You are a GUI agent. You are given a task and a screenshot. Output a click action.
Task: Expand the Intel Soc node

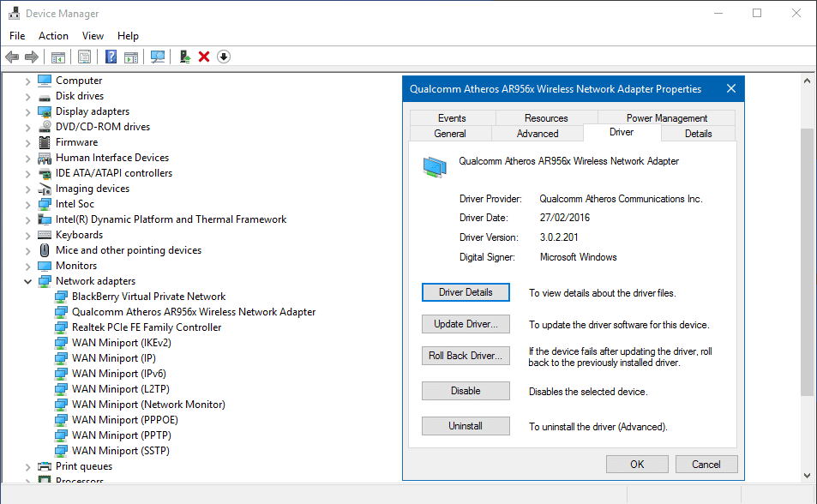point(27,205)
